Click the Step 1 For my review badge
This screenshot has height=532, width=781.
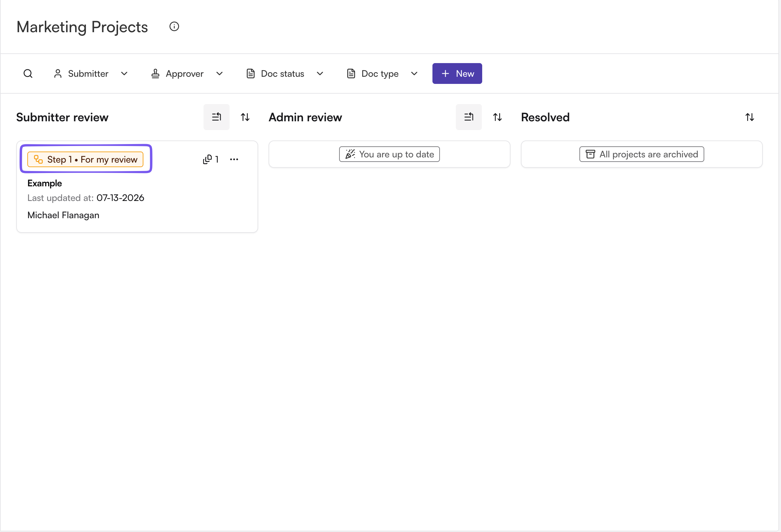coord(86,159)
